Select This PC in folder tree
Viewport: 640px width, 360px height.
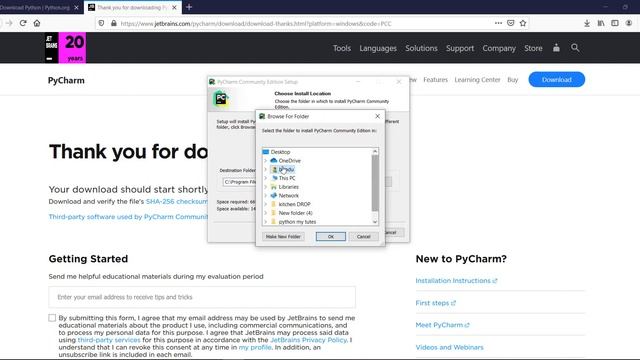287,178
